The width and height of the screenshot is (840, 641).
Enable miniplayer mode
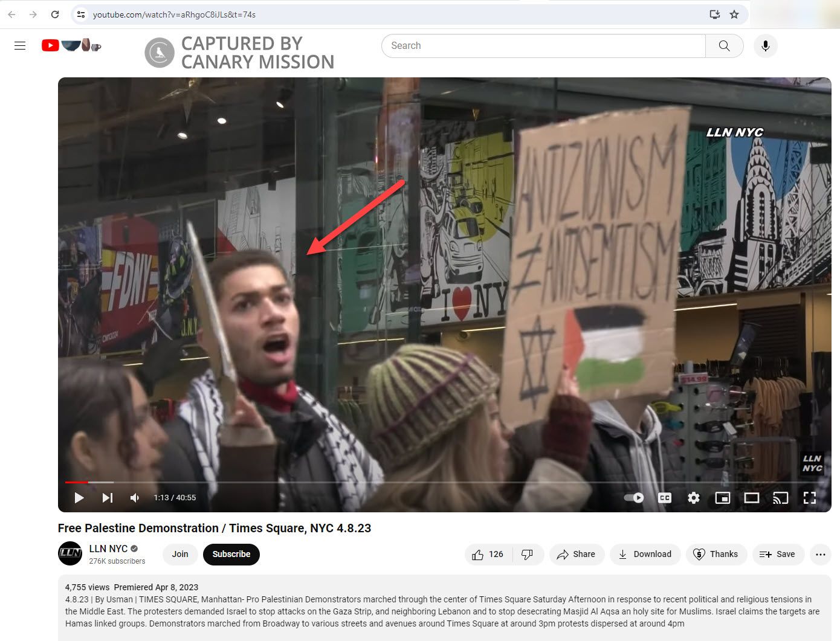(723, 498)
